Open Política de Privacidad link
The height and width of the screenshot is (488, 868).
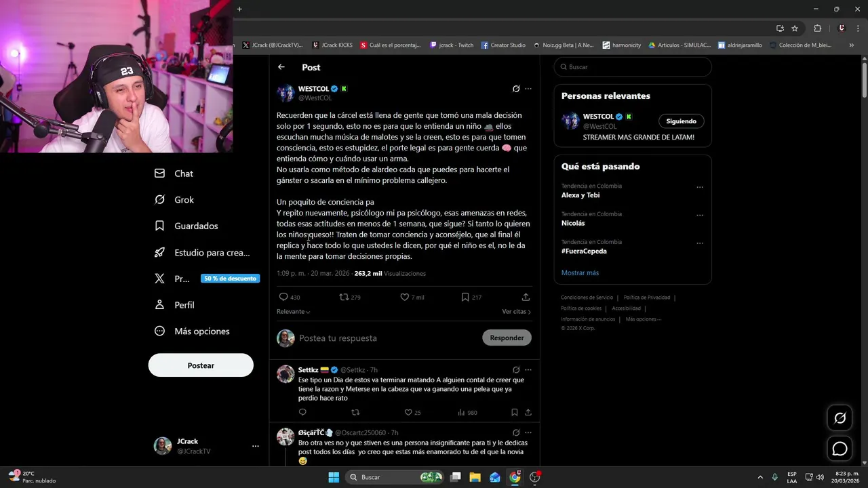point(647,298)
